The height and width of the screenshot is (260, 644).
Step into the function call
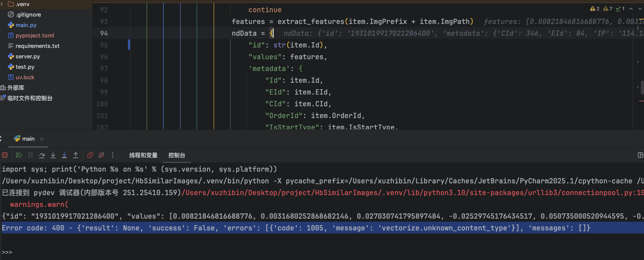(x=53, y=155)
